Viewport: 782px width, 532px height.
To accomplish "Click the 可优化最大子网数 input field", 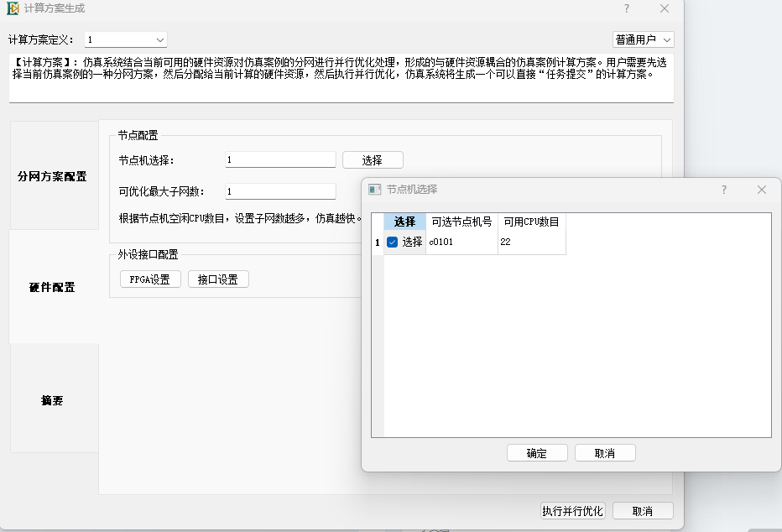I will point(280,191).
